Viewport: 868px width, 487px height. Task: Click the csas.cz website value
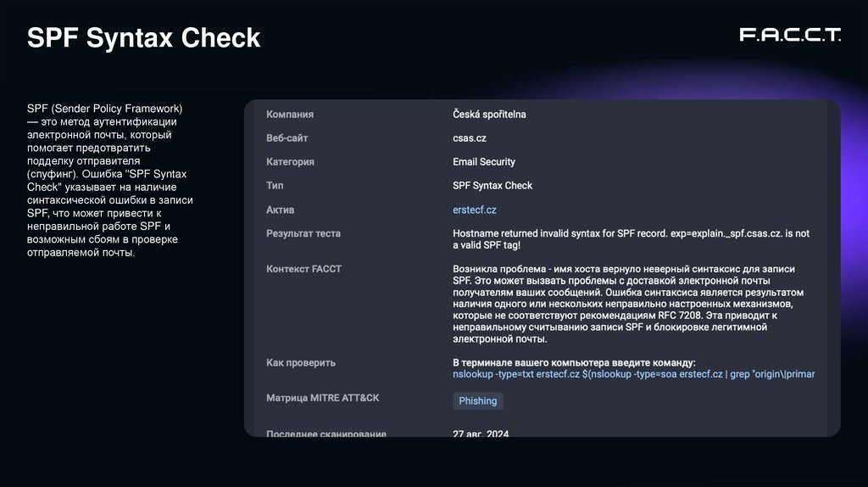(x=469, y=138)
